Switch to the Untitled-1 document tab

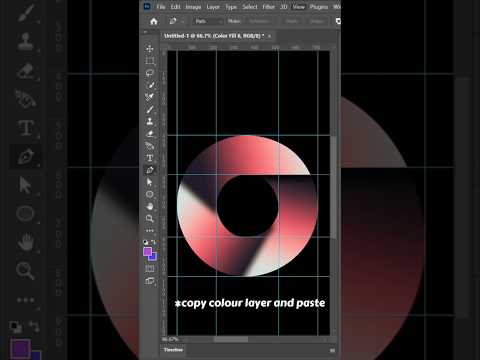click(x=214, y=36)
